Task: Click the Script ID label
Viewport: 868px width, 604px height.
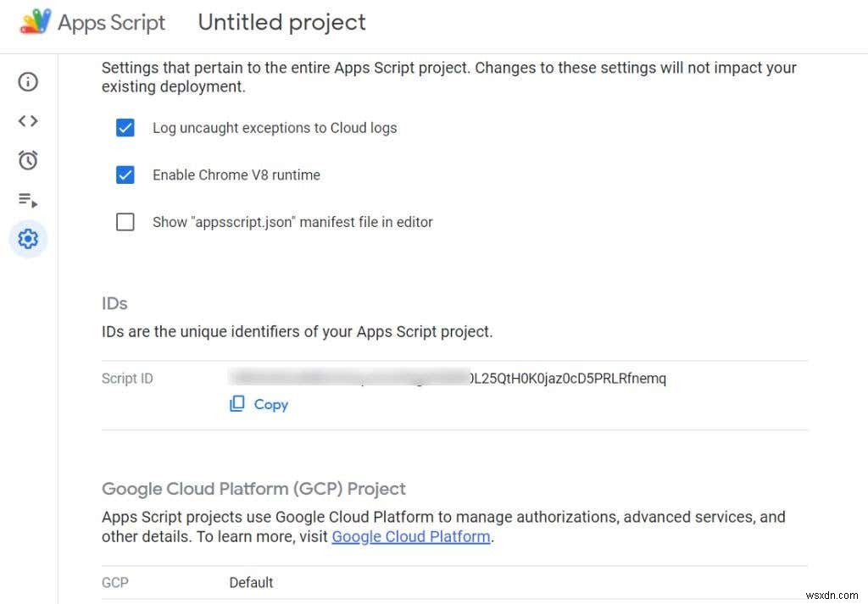Action: pyautogui.click(x=127, y=379)
